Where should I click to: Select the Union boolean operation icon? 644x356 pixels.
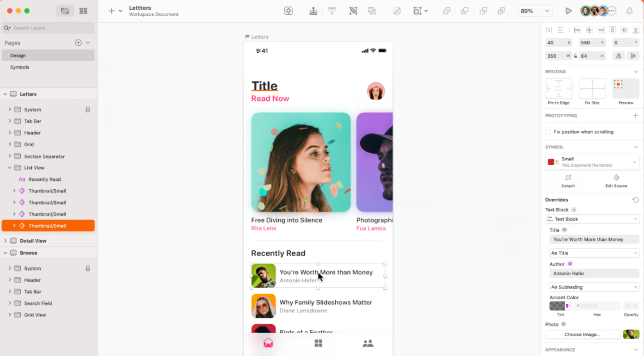[x=447, y=10]
